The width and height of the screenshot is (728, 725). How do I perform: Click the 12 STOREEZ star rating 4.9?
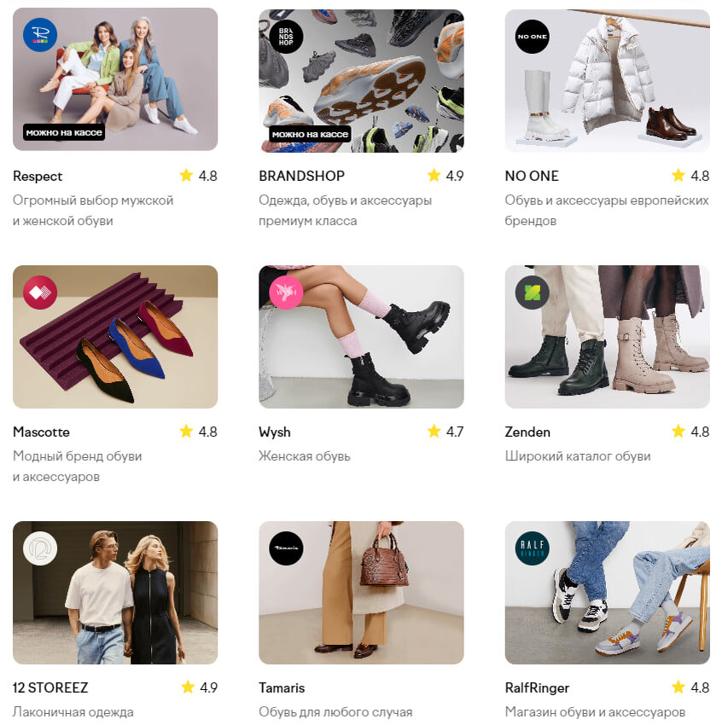tap(199, 687)
